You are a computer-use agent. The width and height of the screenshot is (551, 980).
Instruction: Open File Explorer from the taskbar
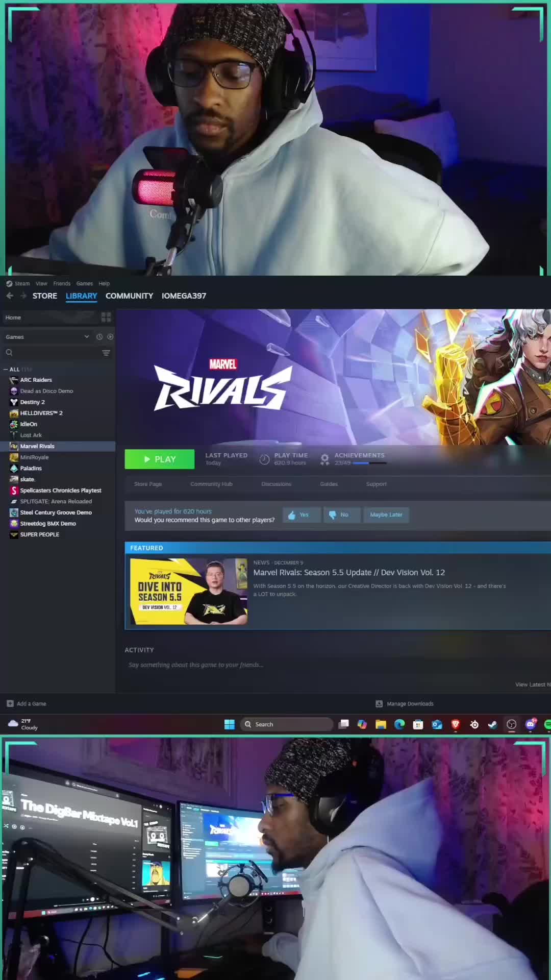pyautogui.click(x=381, y=724)
